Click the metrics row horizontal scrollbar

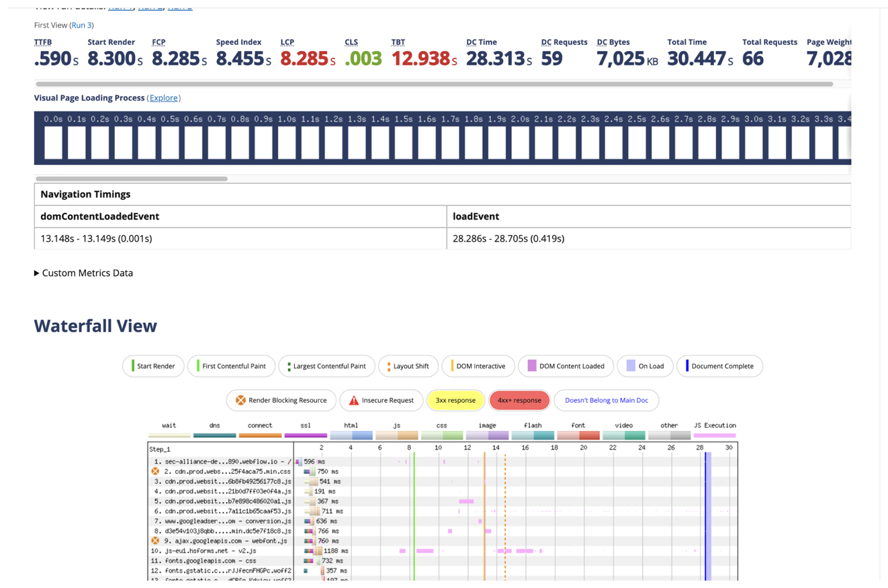434,85
